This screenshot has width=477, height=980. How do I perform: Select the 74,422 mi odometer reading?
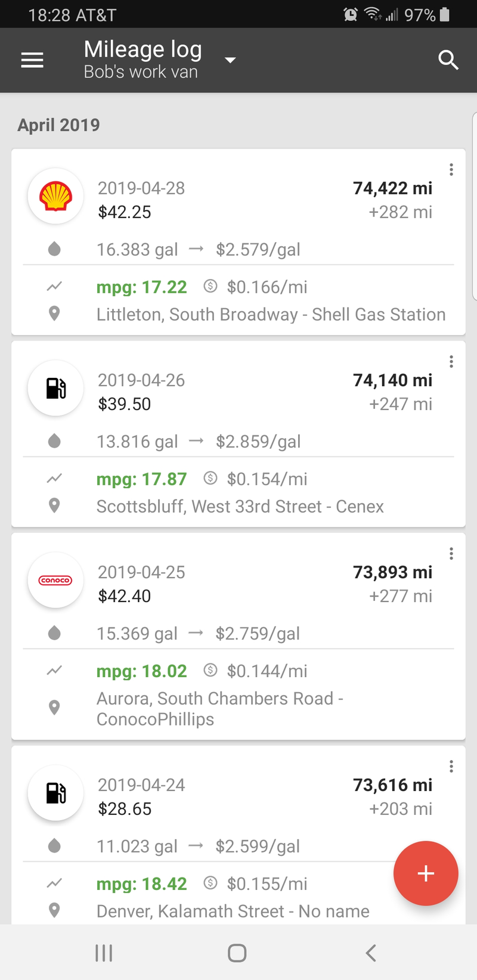pyautogui.click(x=392, y=188)
